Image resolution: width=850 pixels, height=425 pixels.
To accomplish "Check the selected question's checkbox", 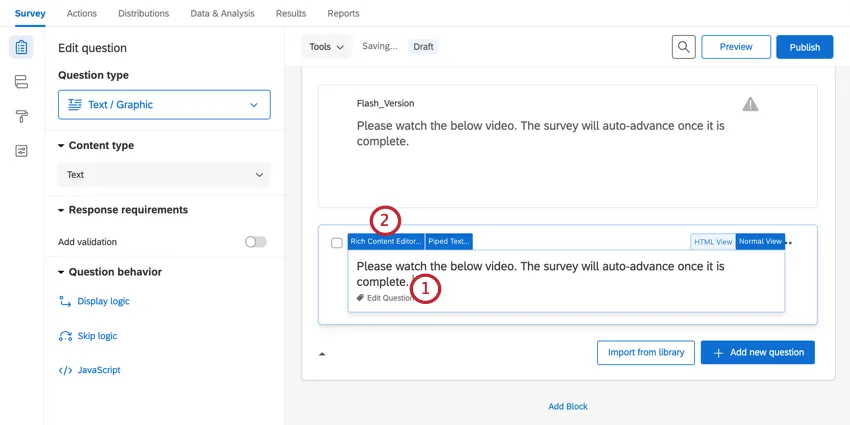I will click(337, 243).
